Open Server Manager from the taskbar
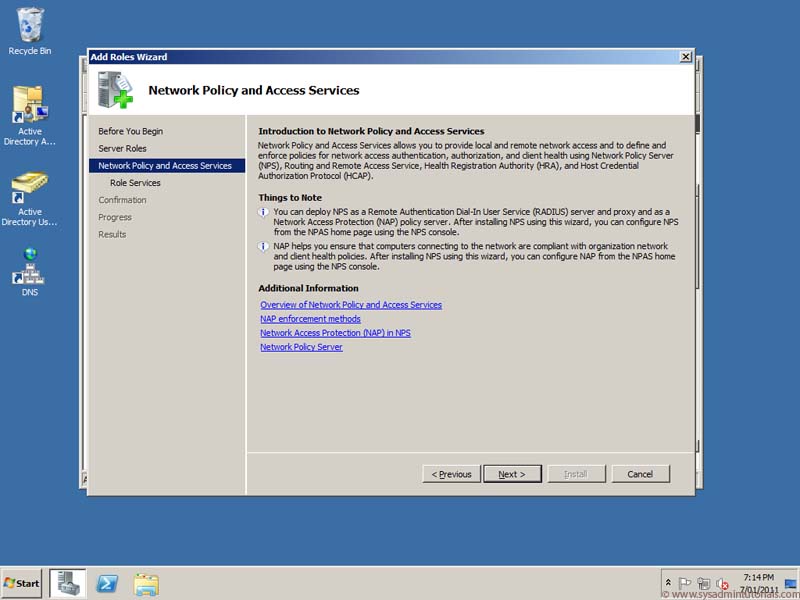The height and width of the screenshot is (600, 800). point(68,583)
